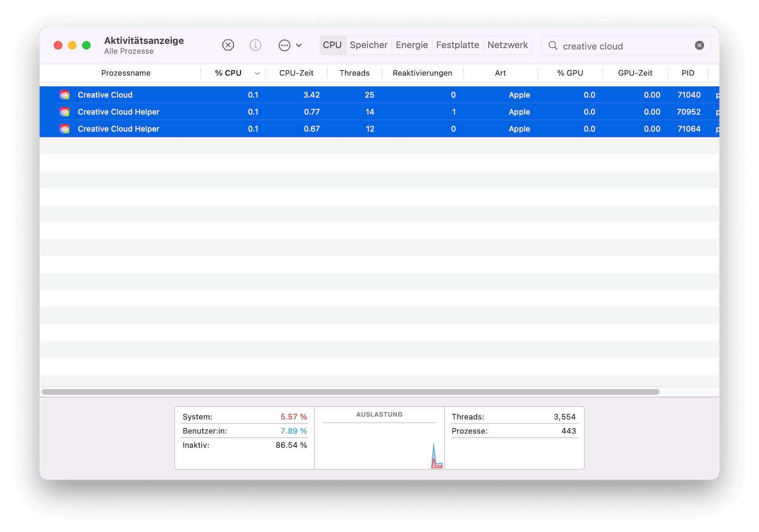Click the Inaktiv value 86.54 %
Image resolution: width=759 pixels, height=532 pixels.
point(291,445)
